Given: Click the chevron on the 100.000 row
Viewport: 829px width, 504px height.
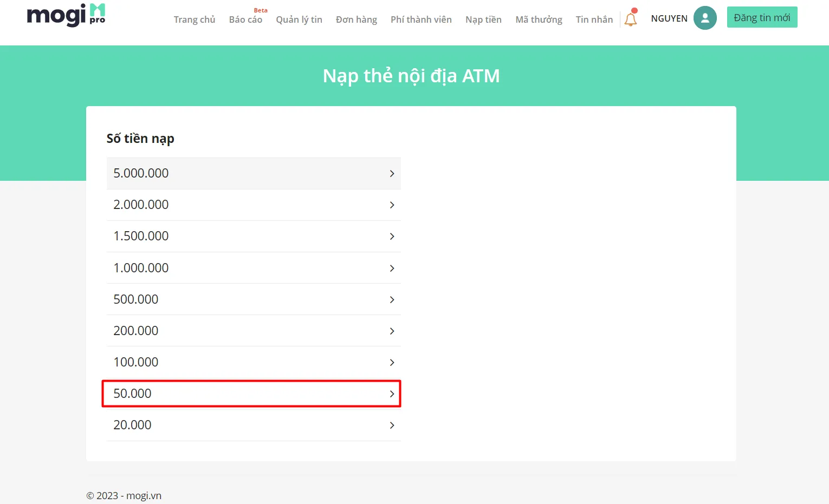Looking at the screenshot, I should pyautogui.click(x=392, y=362).
